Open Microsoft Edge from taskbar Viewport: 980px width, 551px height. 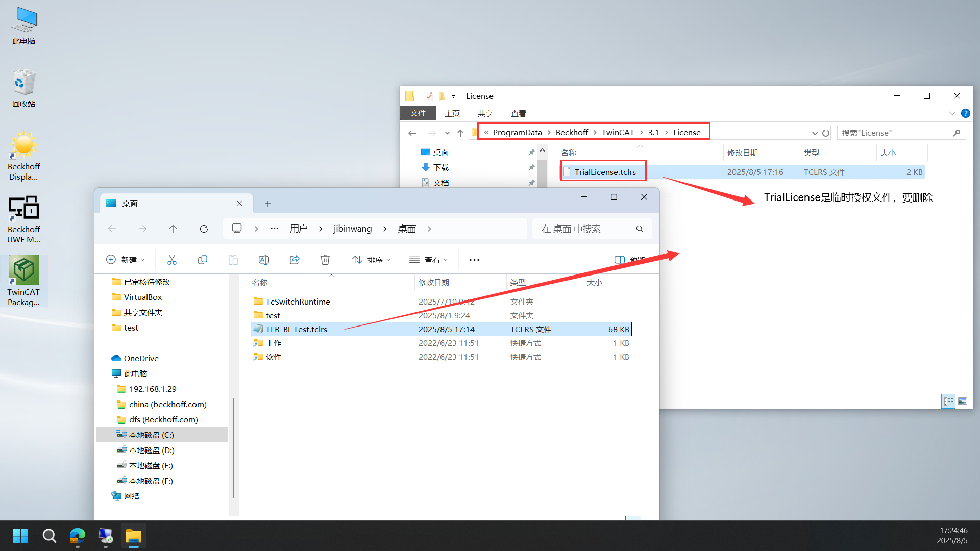tap(78, 536)
